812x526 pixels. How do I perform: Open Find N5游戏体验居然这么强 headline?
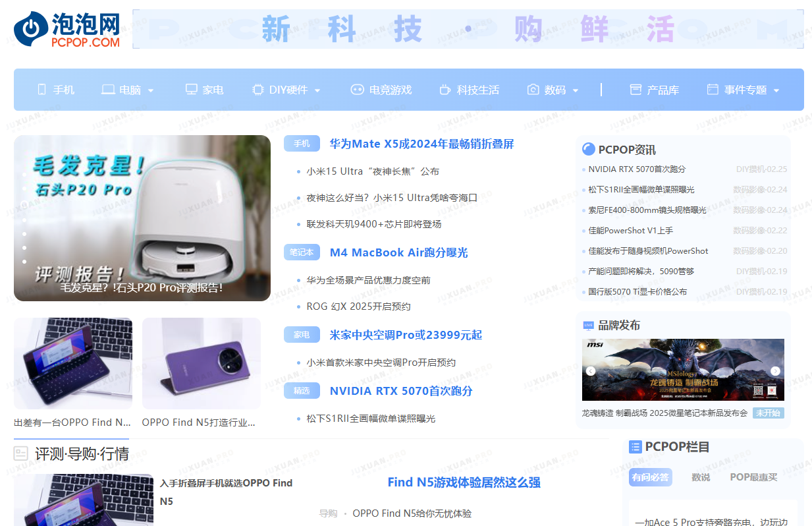(464, 482)
